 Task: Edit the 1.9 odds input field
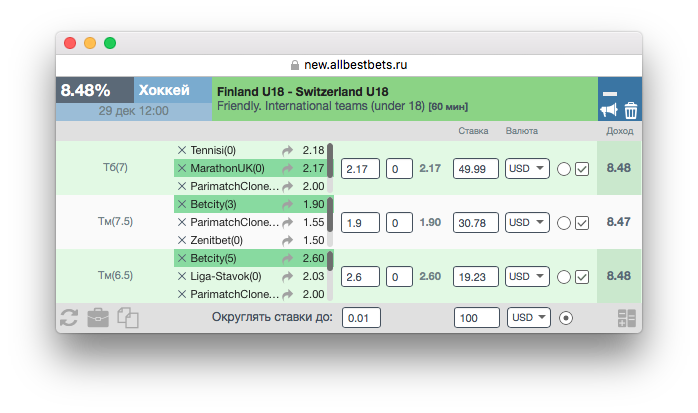click(360, 223)
